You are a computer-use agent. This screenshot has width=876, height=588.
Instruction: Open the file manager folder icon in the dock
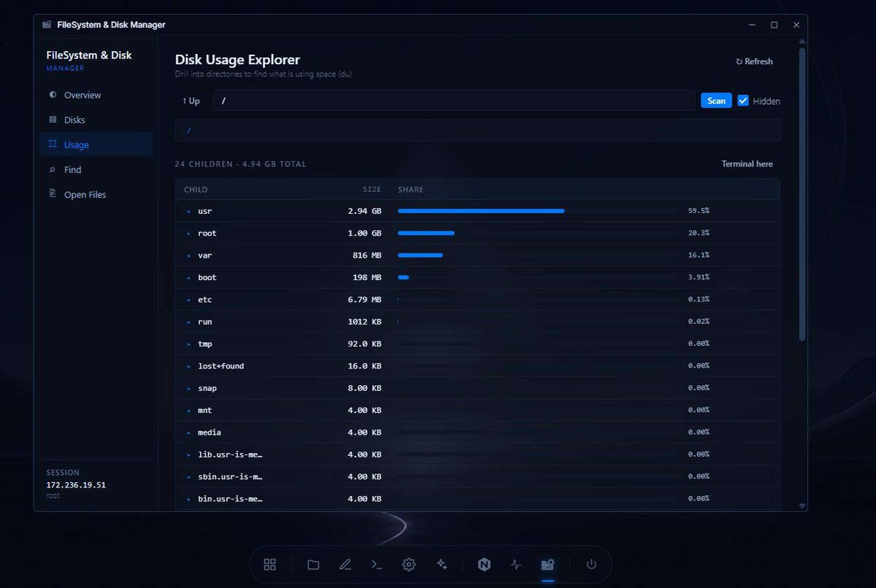click(313, 565)
